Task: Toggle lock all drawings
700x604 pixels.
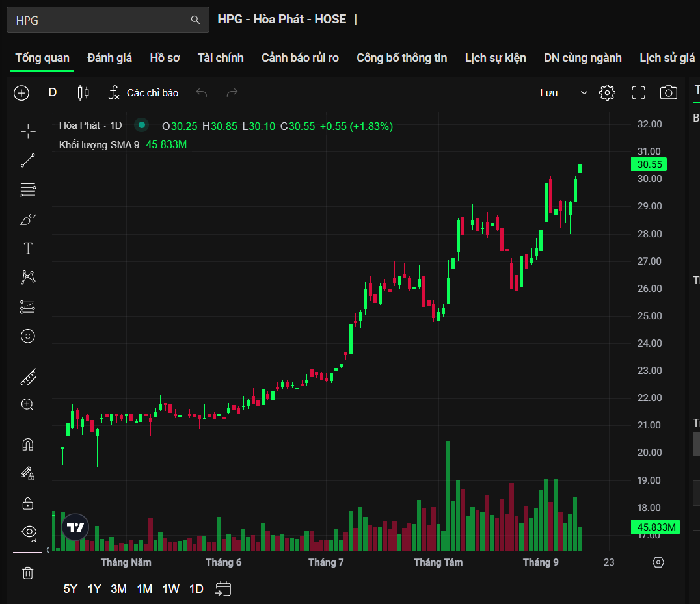Action: click(28, 503)
